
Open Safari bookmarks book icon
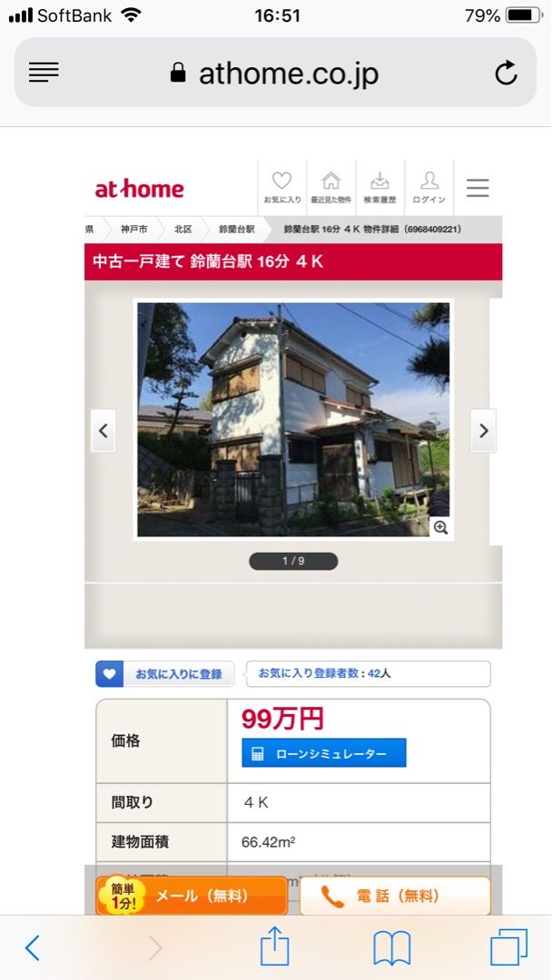tap(391, 948)
